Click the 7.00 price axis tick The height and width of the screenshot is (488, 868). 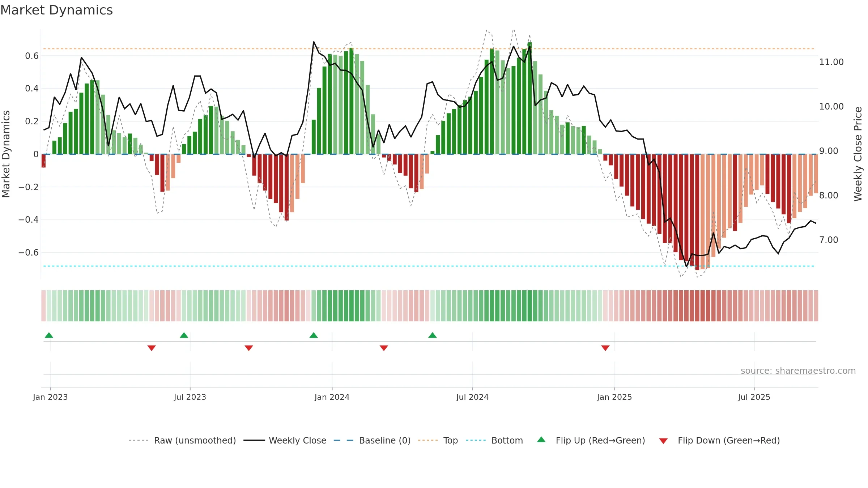click(x=828, y=240)
